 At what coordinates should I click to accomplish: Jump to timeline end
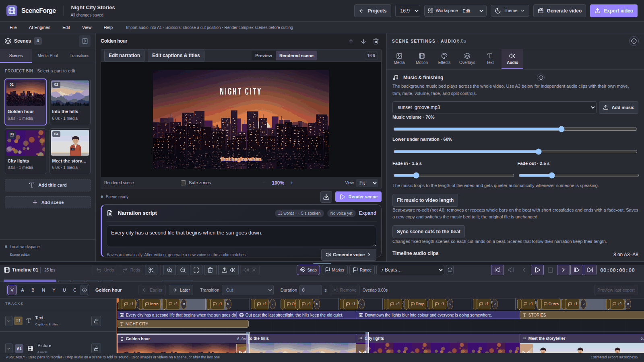click(590, 270)
